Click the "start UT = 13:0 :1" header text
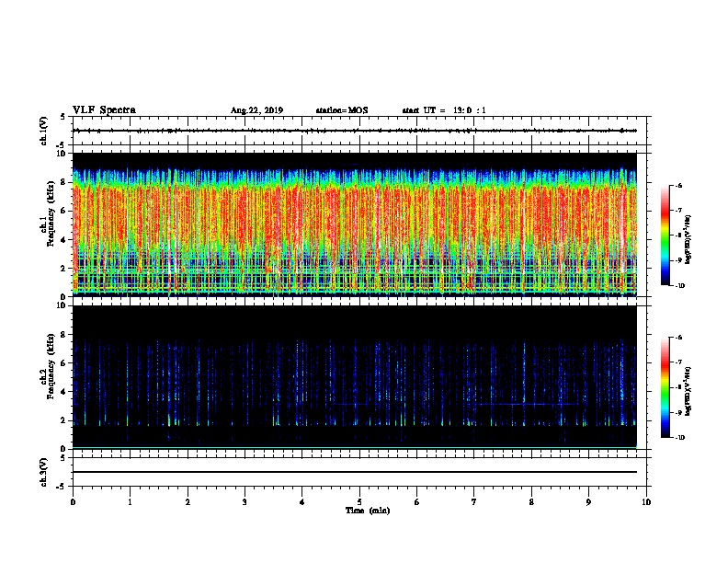The width and height of the screenshot is (728, 563). tap(444, 110)
